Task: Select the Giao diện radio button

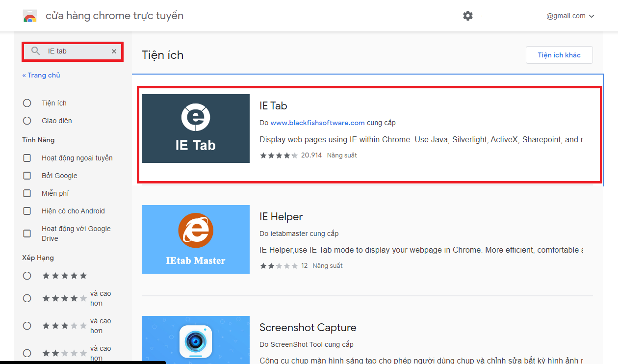Action: 27,121
